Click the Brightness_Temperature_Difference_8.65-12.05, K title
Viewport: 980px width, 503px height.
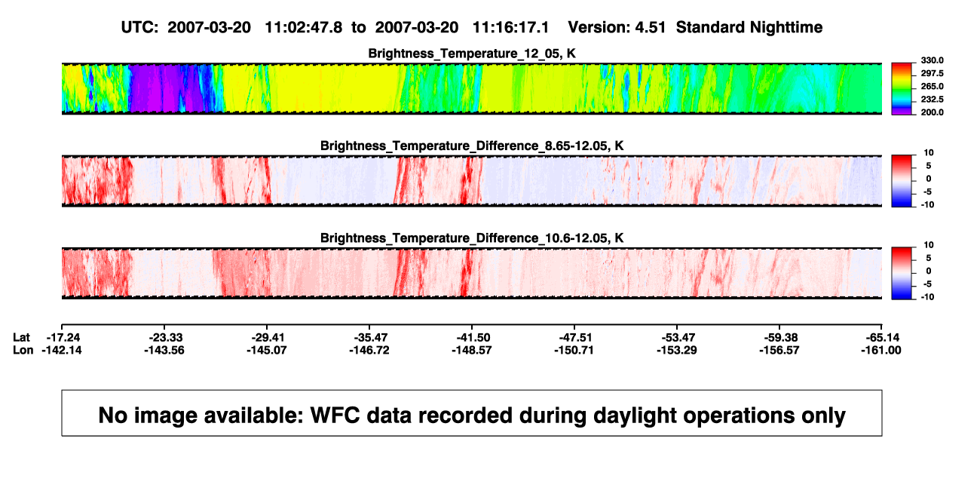[x=472, y=146]
